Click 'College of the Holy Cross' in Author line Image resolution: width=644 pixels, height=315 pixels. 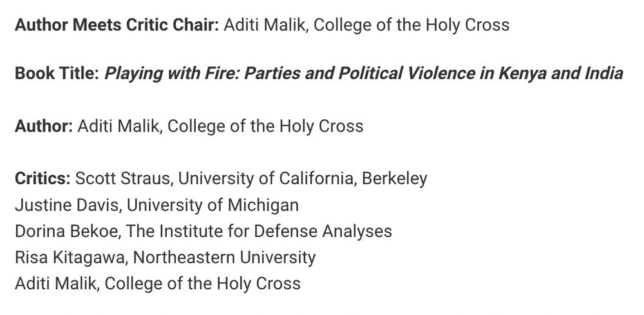pos(265,126)
